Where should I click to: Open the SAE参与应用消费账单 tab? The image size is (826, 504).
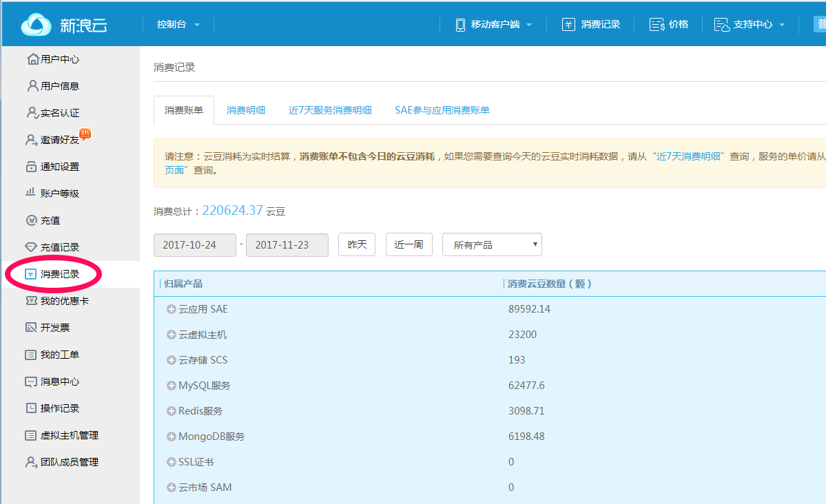442,110
